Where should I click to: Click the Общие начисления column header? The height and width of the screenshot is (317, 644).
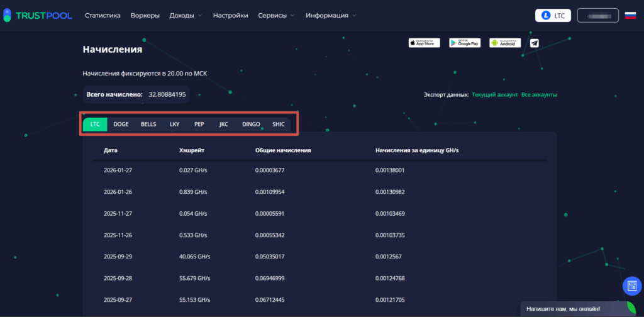[283, 150]
